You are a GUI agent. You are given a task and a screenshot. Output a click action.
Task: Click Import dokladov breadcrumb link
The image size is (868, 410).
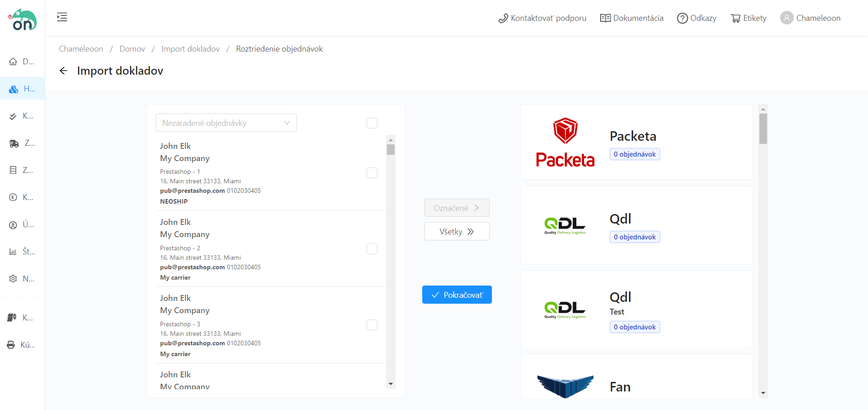pos(191,49)
